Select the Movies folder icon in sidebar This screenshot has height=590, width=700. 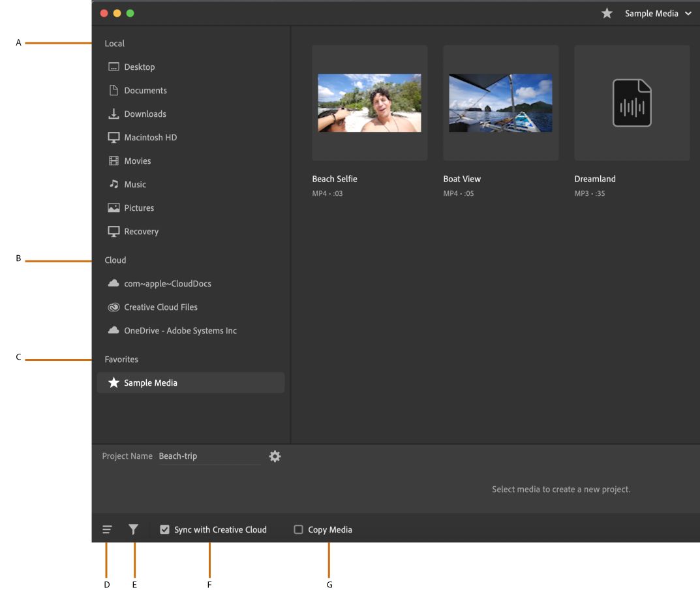[114, 161]
